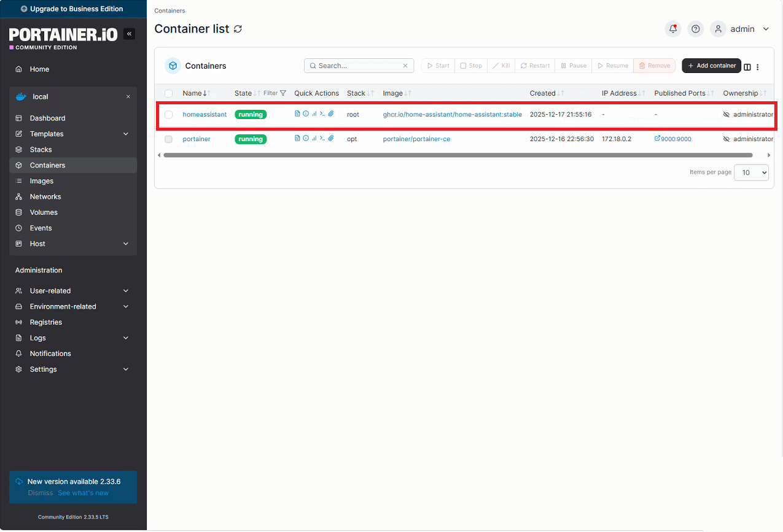Click the refresh icon beside Container list
783x532 pixels.
click(x=238, y=29)
